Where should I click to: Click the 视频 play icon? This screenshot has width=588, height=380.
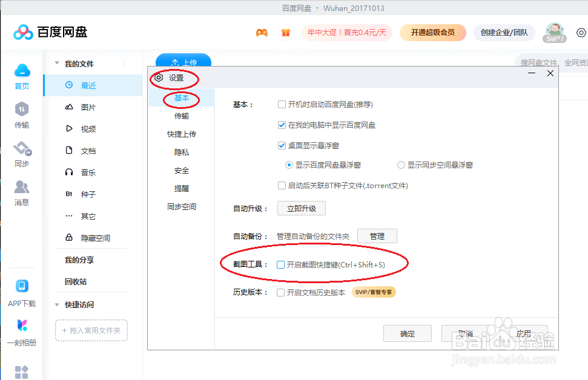[x=69, y=128]
